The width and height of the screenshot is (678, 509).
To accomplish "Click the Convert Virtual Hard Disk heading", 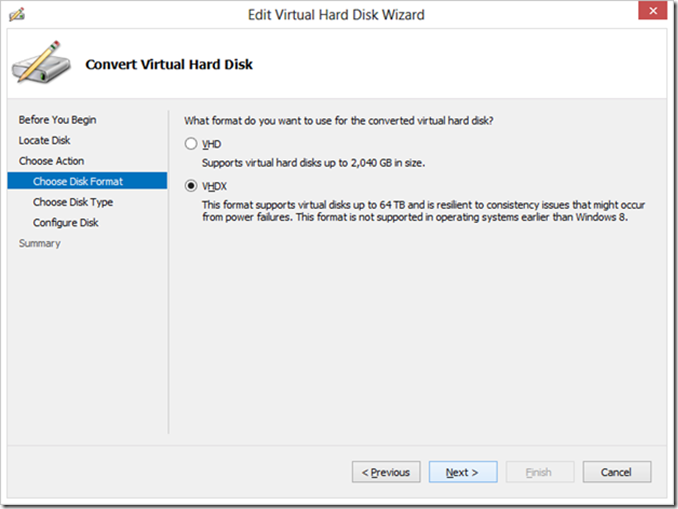I will (169, 65).
